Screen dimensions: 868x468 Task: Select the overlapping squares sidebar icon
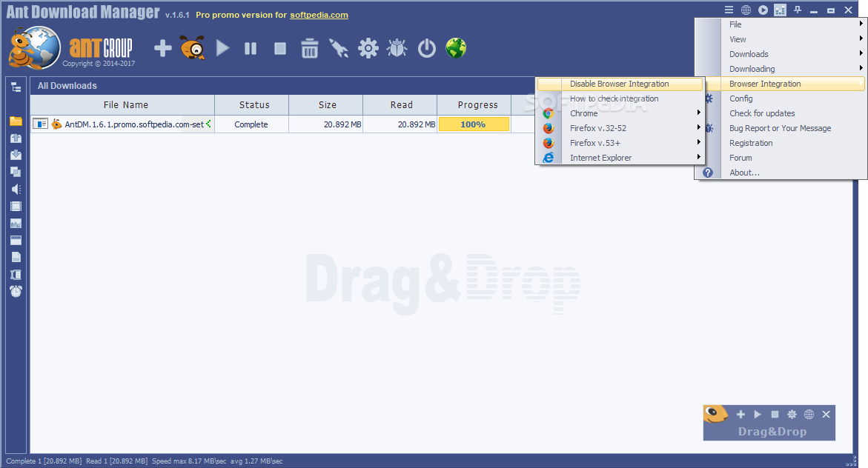tap(16, 172)
